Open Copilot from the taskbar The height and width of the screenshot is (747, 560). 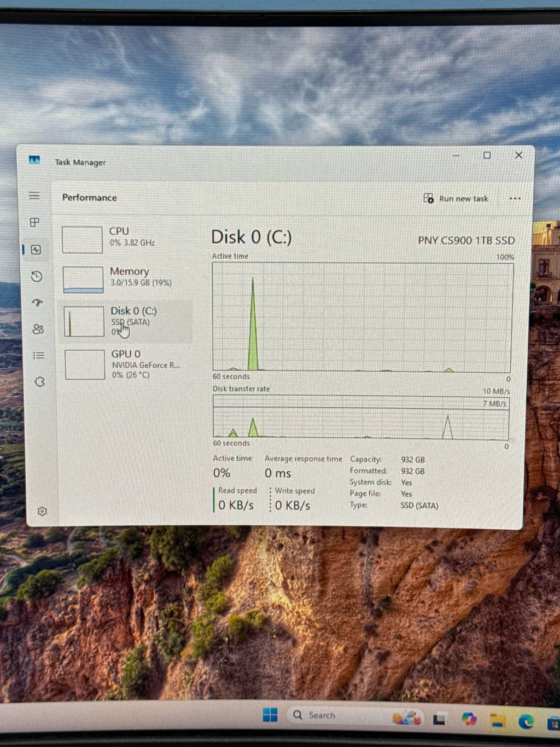[469, 719]
